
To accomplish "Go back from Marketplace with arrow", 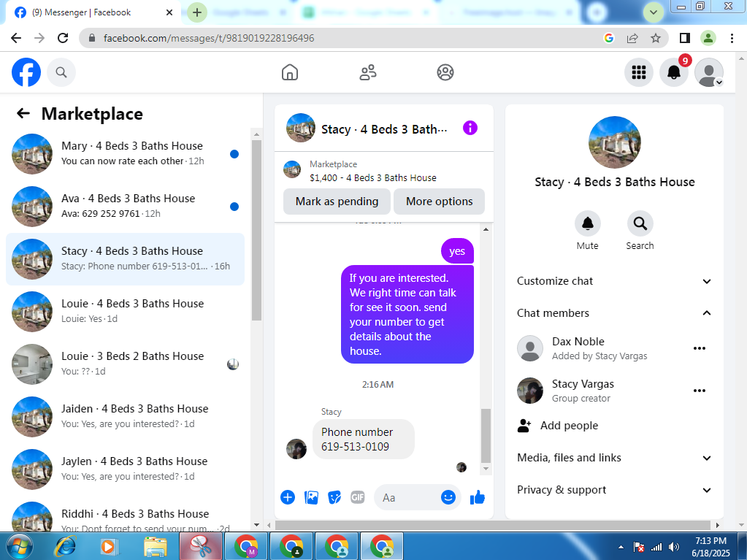I will [x=23, y=113].
